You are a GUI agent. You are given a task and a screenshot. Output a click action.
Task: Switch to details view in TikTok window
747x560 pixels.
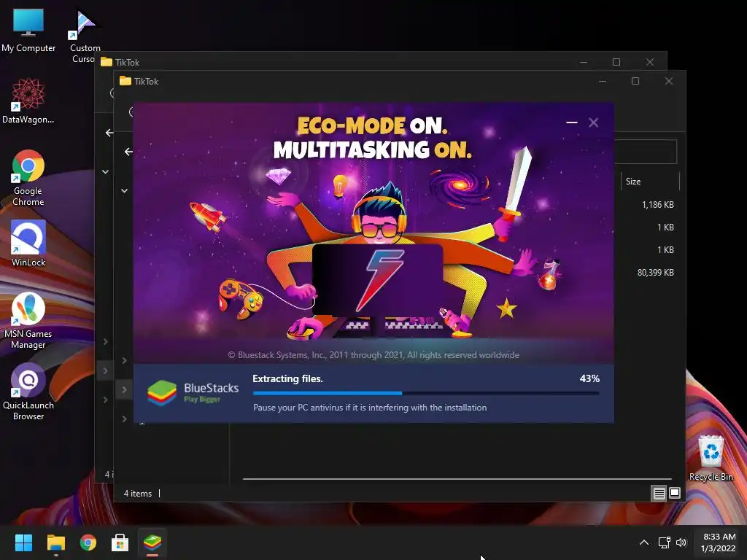coord(659,494)
